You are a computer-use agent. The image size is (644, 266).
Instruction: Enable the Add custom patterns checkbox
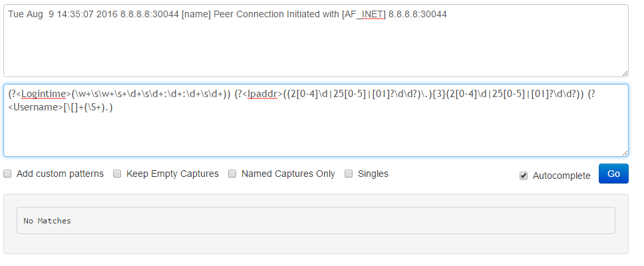[x=7, y=174]
